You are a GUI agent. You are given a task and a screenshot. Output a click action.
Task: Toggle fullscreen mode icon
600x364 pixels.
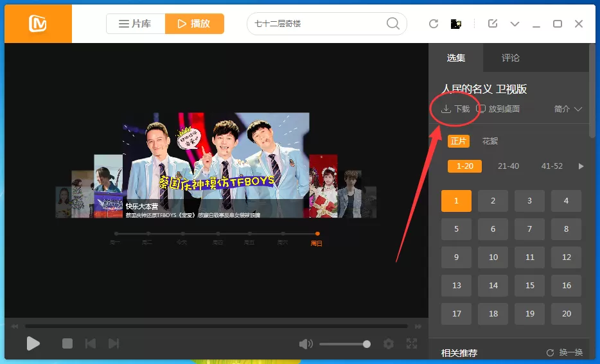pyautogui.click(x=412, y=343)
